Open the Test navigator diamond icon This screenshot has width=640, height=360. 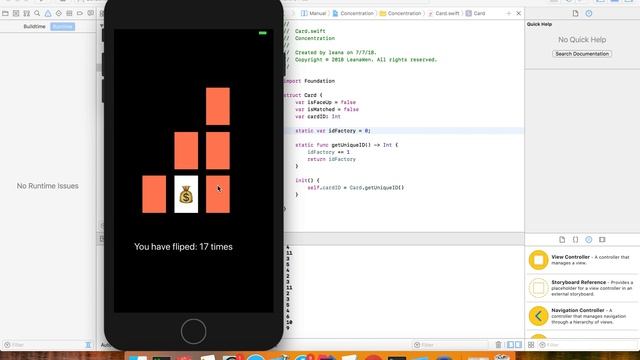coord(59,13)
